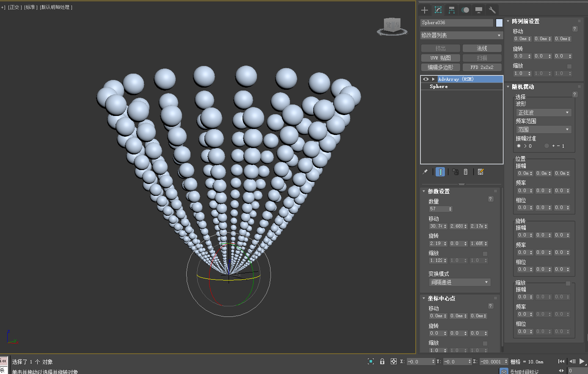Click Remove Modifier trash icon
This screenshot has height=374, width=588.
coord(466,172)
